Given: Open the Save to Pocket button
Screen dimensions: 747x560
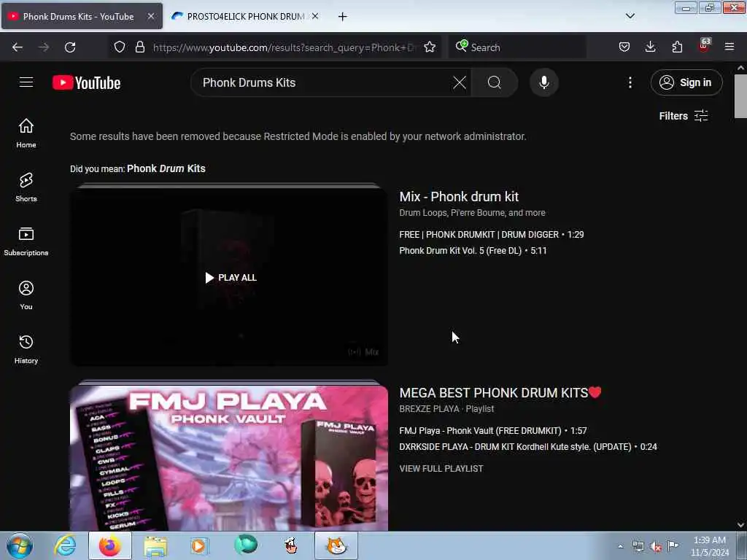Looking at the screenshot, I should [624, 47].
